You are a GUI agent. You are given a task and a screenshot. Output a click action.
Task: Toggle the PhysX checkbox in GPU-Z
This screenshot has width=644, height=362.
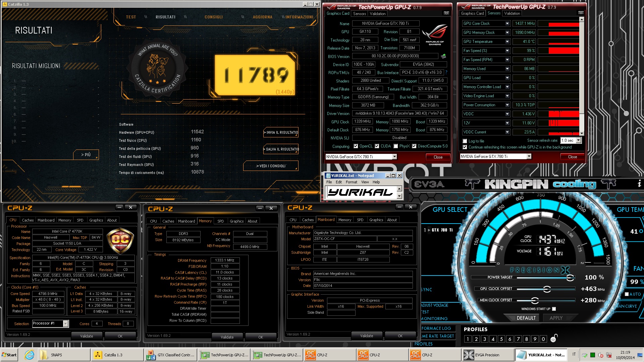click(396, 146)
